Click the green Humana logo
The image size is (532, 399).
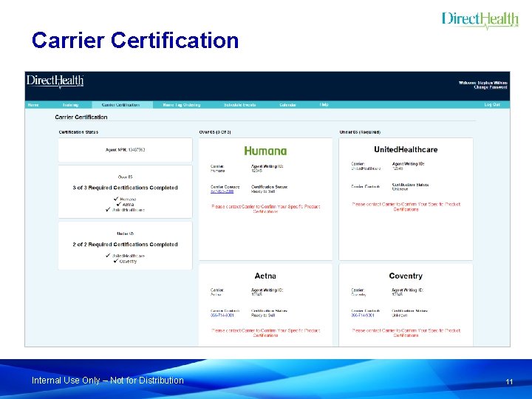tap(265, 151)
